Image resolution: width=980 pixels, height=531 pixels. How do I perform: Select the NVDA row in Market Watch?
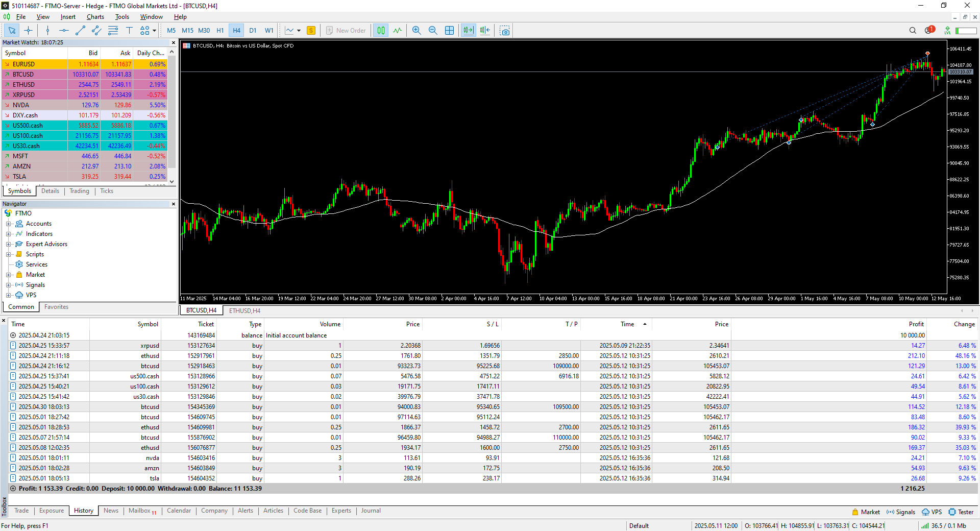(x=85, y=105)
